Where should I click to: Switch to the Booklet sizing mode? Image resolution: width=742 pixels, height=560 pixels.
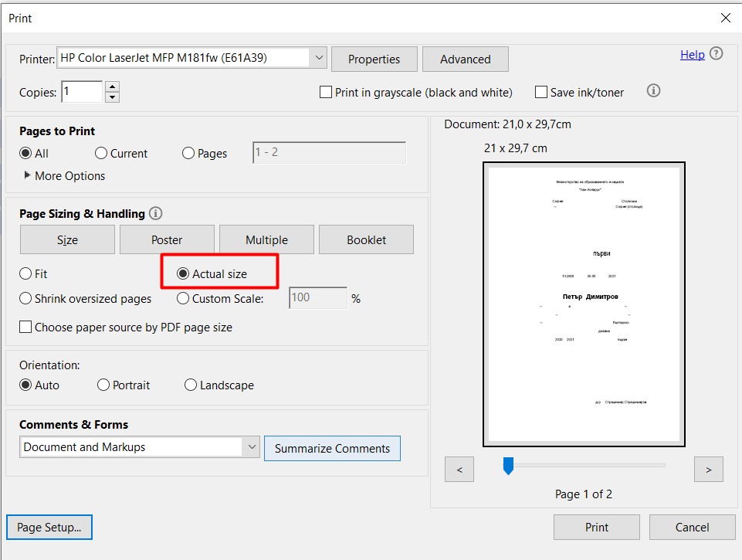coord(366,239)
